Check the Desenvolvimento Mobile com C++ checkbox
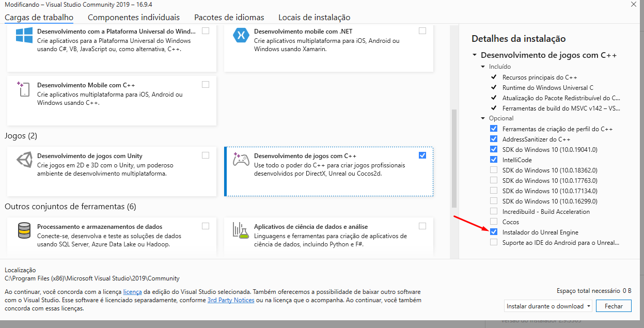 [x=206, y=85]
